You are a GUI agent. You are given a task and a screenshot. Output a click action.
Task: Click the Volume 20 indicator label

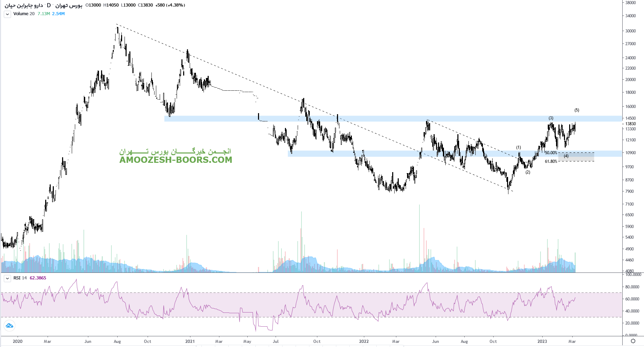coord(24,14)
